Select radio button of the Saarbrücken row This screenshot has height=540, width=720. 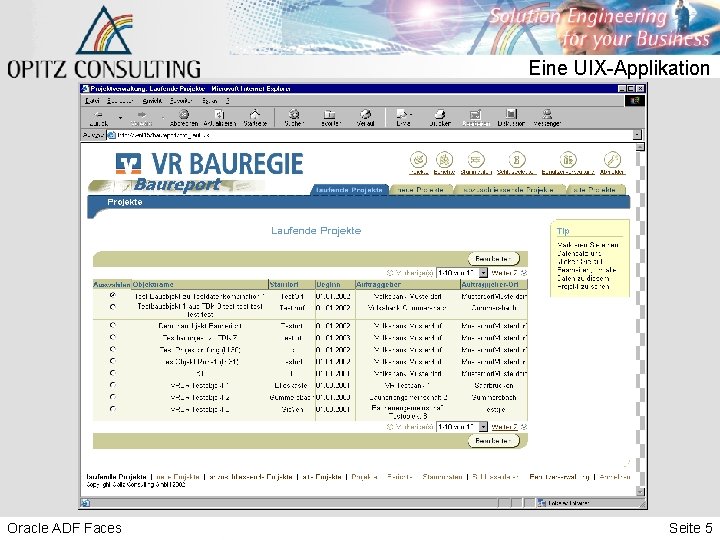pyautogui.click(x=112, y=385)
